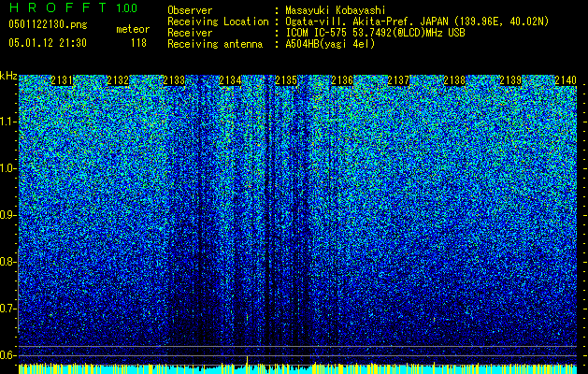Click the date stamp 05.01.12 21:30
The width and height of the screenshot is (588, 374).
click(48, 43)
